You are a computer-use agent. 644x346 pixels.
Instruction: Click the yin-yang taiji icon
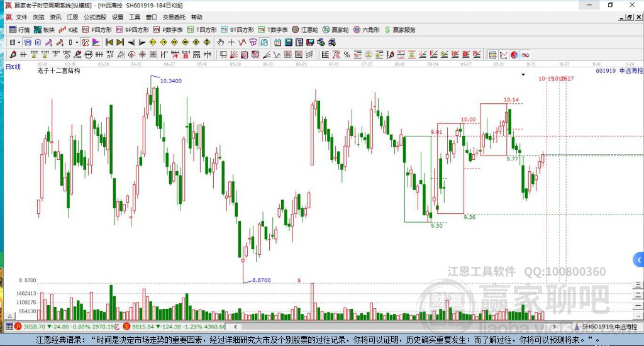coord(514,55)
